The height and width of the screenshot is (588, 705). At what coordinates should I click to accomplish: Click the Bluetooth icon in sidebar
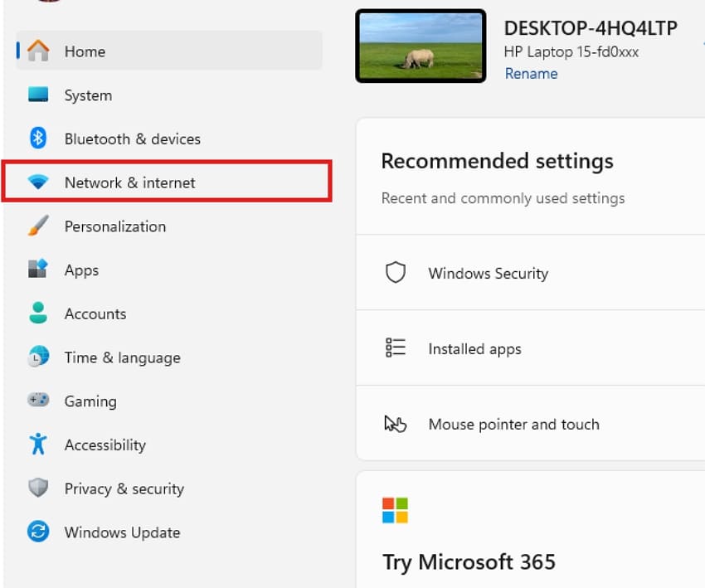pos(38,138)
